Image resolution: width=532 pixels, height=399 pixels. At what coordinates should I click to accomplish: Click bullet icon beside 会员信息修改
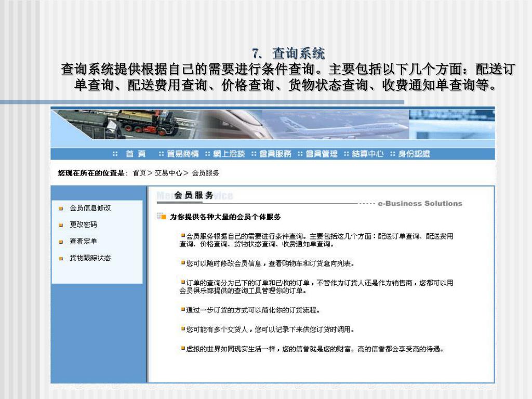(61, 209)
